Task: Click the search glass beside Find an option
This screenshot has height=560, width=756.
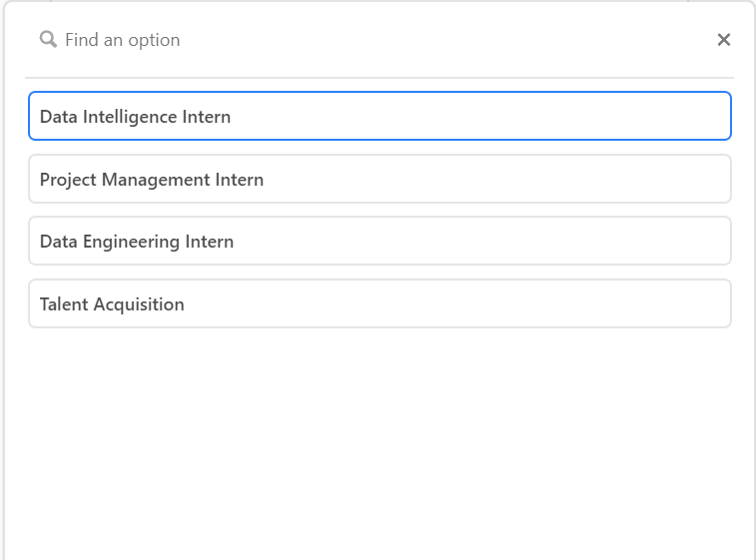Action: pos(48,40)
